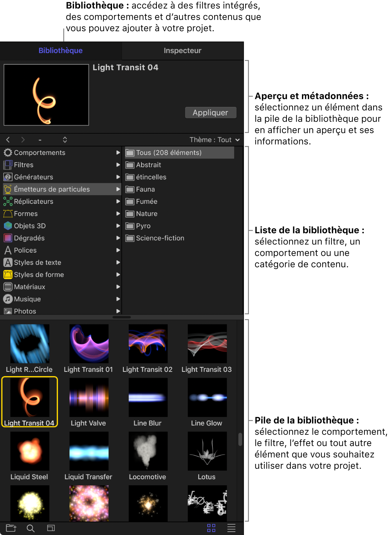Open the Pyro folder
392x535 pixels.
click(x=179, y=226)
